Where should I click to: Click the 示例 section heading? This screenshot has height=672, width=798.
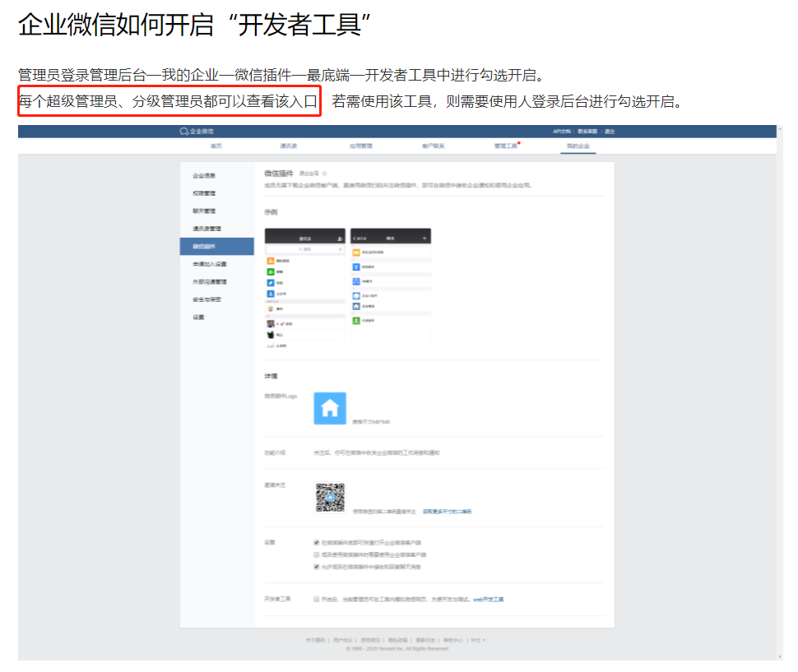click(x=271, y=212)
